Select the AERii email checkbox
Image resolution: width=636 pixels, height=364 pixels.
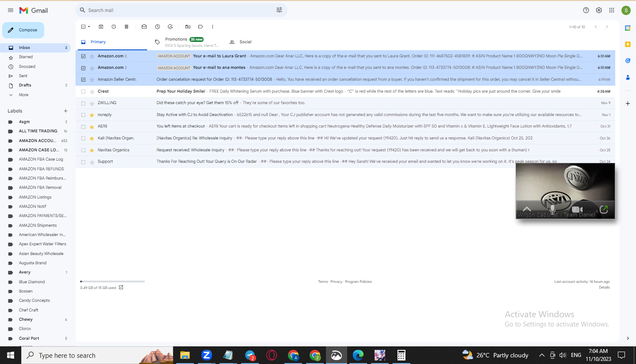click(x=83, y=127)
